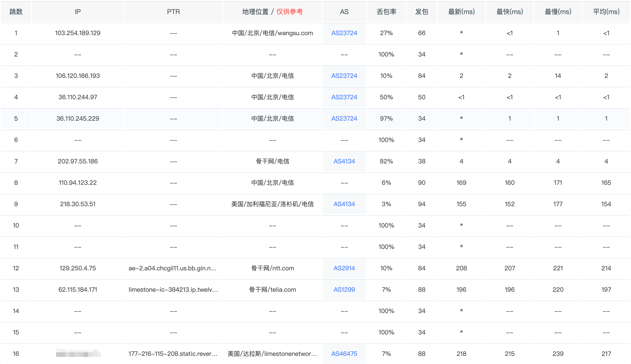Open AS23724 link for IP 36.110.244.97
The image size is (631, 364).
(x=344, y=97)
